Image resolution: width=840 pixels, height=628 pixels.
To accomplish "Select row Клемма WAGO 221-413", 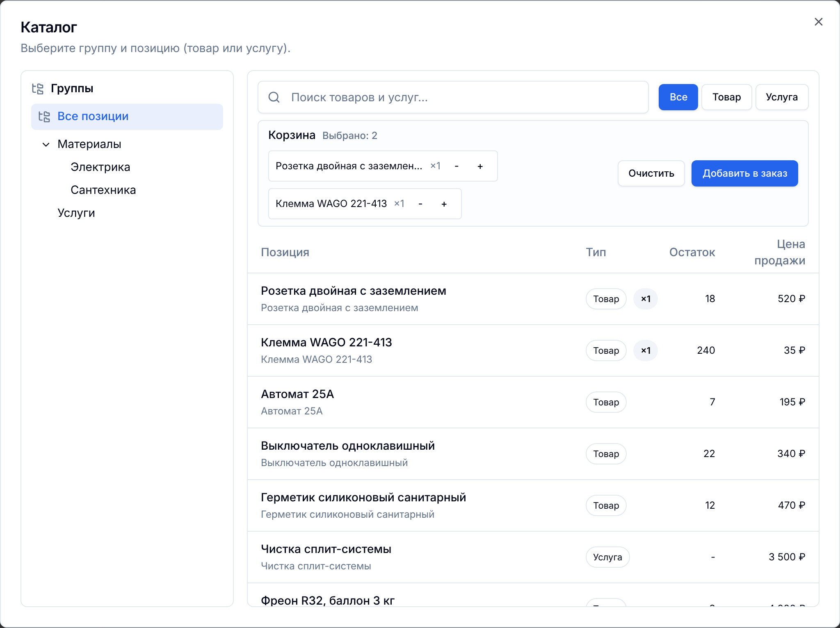I will (533, 350).
